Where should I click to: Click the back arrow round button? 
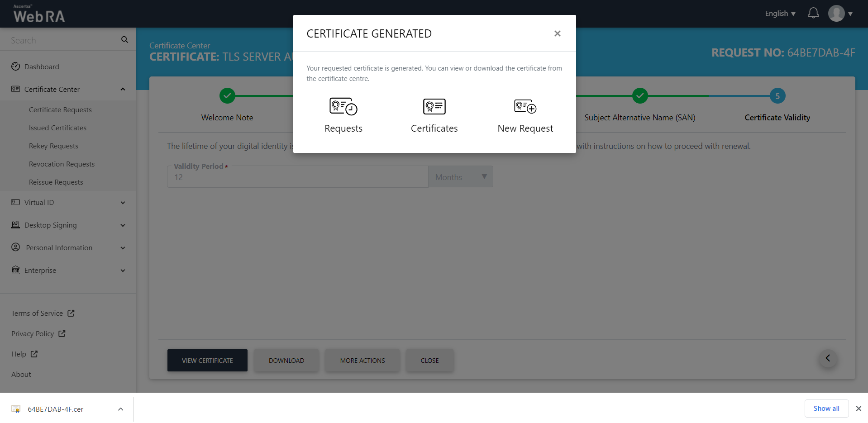[828, 358]
